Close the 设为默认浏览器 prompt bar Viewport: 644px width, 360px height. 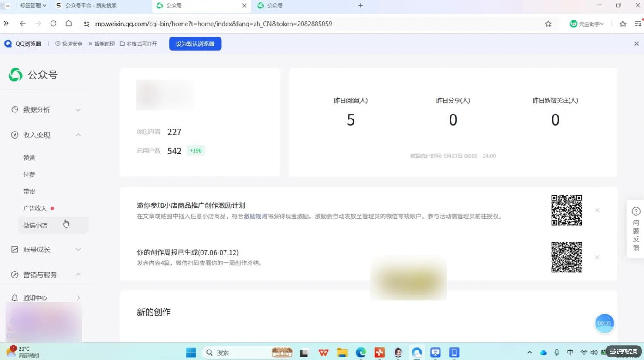pos(636,44)
